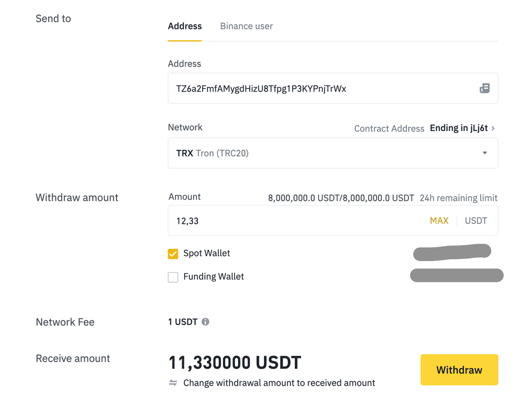Click MAX to fill amount
This screenshot has height=408, width=532.
(439, 221)
